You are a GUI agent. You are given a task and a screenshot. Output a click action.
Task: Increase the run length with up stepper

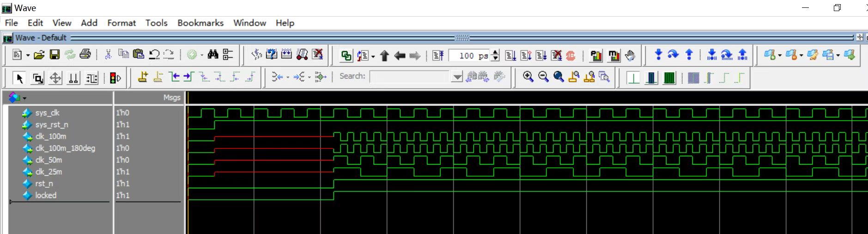495,53
